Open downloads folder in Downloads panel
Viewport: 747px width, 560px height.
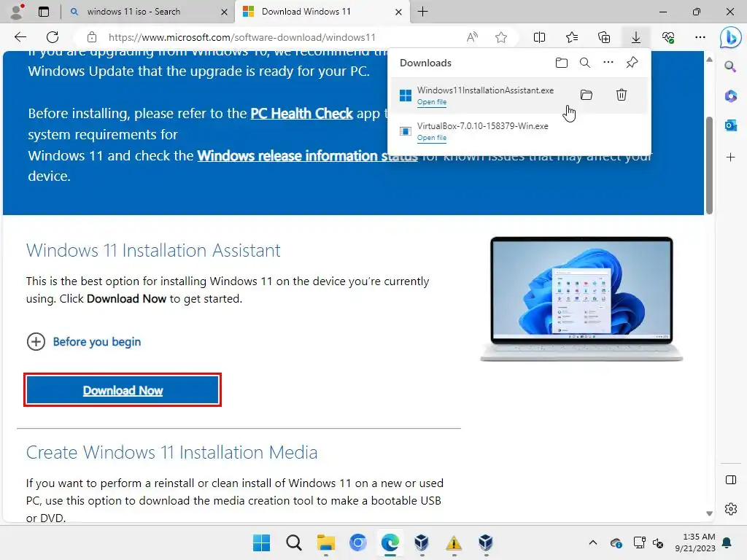click(x=562, y=63)
